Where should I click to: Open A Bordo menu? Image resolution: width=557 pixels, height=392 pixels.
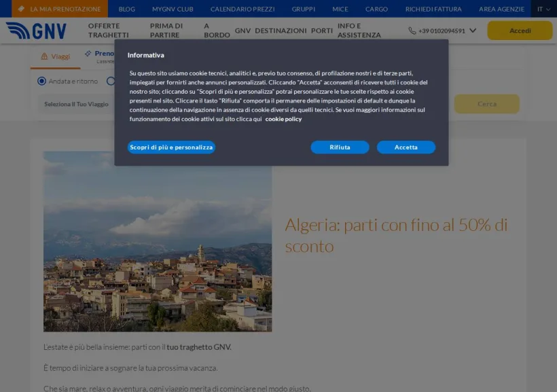[x=217, y=31]
